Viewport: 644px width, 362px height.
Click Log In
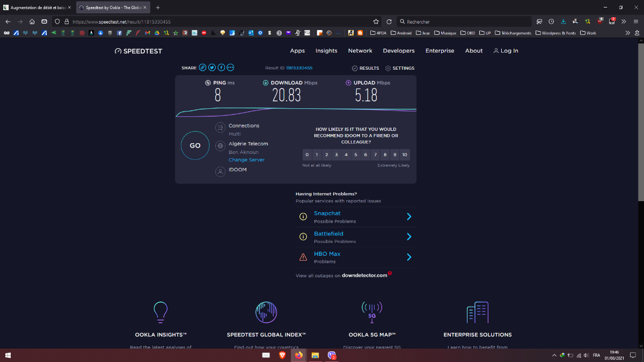pyautogui.click(x=506, y=51)
